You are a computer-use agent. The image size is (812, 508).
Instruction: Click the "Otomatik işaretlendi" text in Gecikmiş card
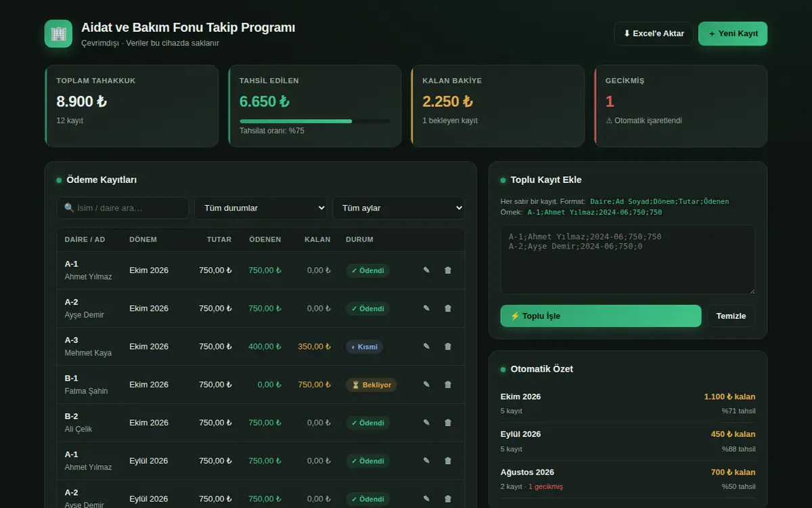(x=648, y=121)
